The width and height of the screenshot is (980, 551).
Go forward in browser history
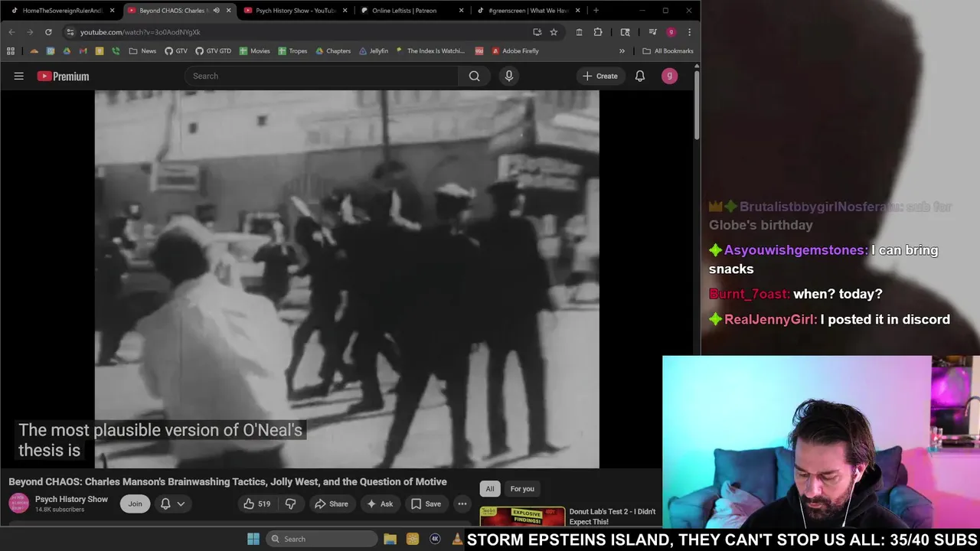click(x=30, y=32)
